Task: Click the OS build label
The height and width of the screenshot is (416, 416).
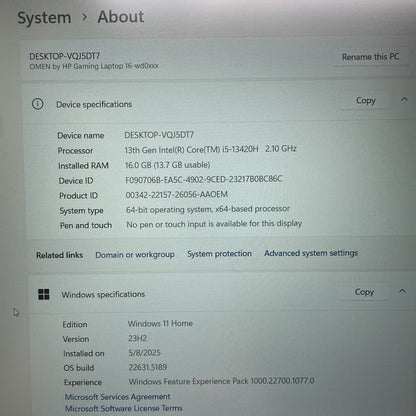Action: [x=79, y=368]
